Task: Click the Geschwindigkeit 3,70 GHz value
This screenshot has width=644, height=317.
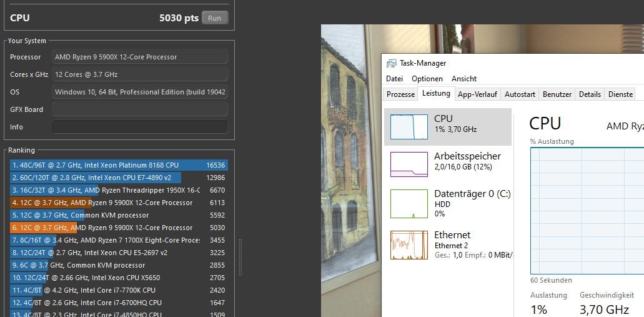Action: click(604, 309)
